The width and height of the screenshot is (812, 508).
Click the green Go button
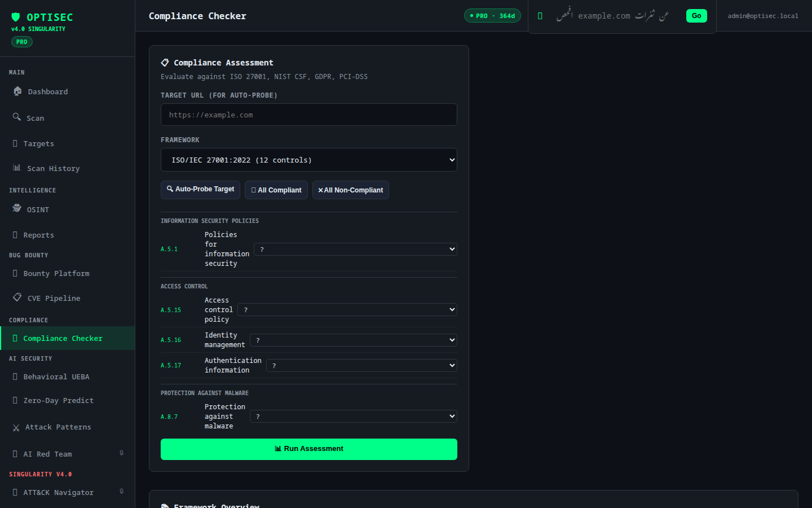click(x=696, y=16)
